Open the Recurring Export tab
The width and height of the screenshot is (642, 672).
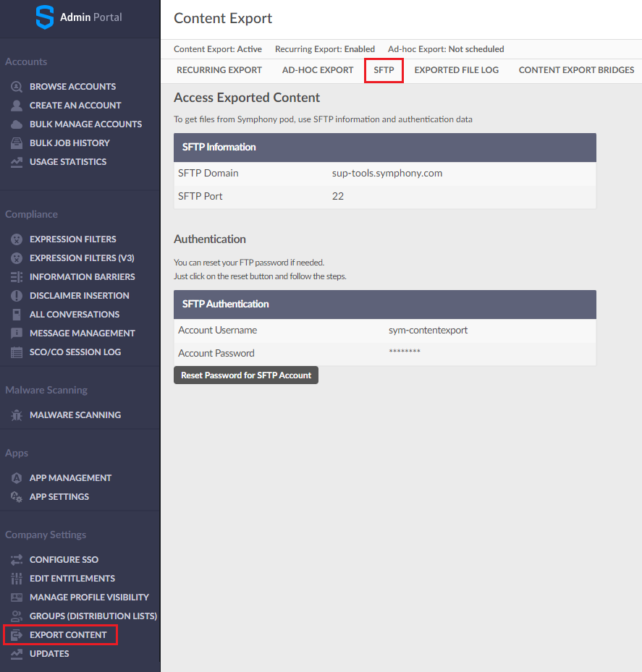(x=219, y=70)
